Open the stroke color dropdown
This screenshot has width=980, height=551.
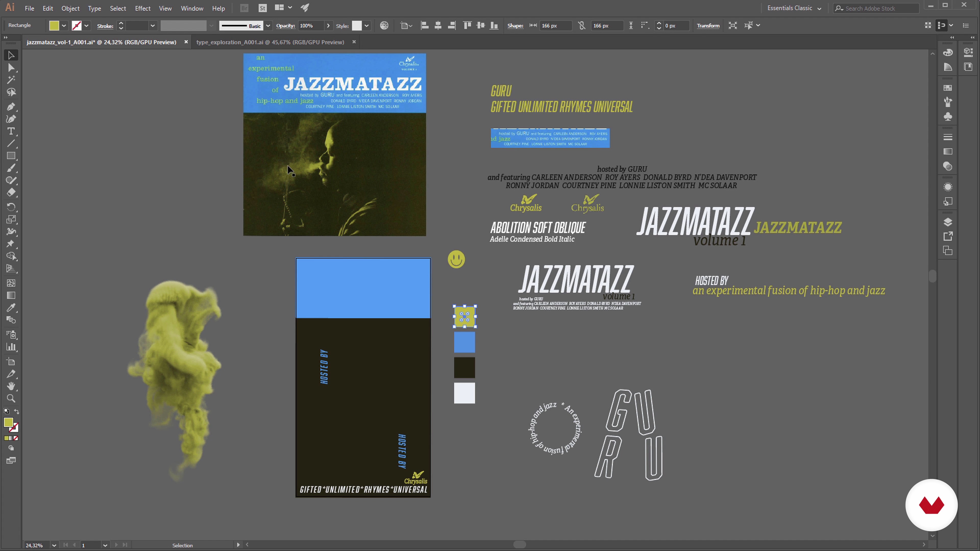pyautogui.click(x=86, y=26)
